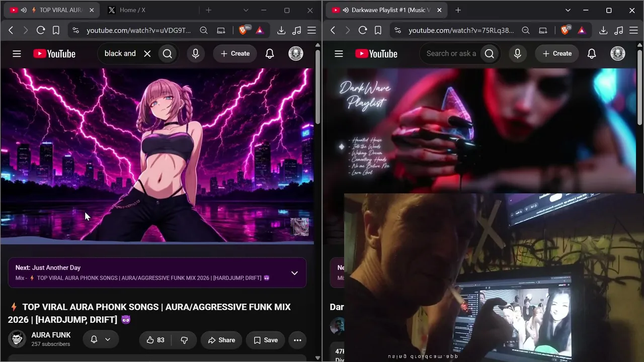Clear the 'black and' search text
This screenshot has height=362, width=644.
[x=147, y=54]
